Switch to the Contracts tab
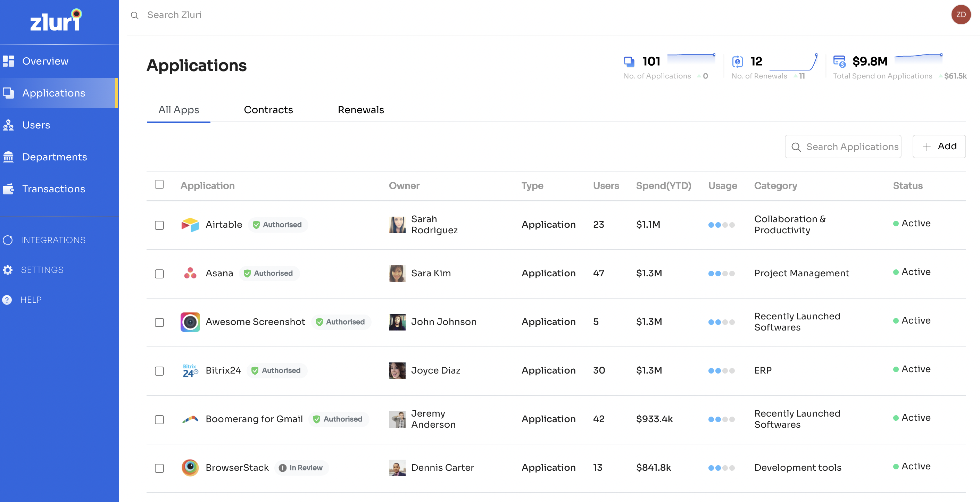Screen dimensions: 980x502 coord(268,110)
